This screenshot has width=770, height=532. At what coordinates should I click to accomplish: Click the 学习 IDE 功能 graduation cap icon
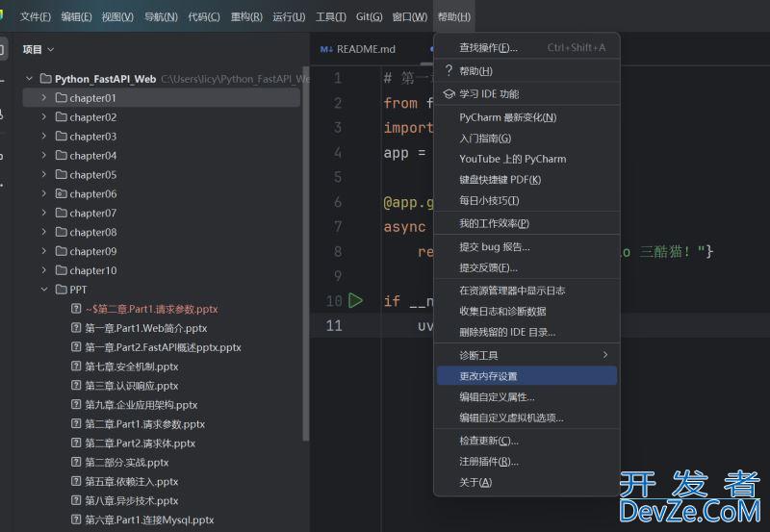point(449,93)
